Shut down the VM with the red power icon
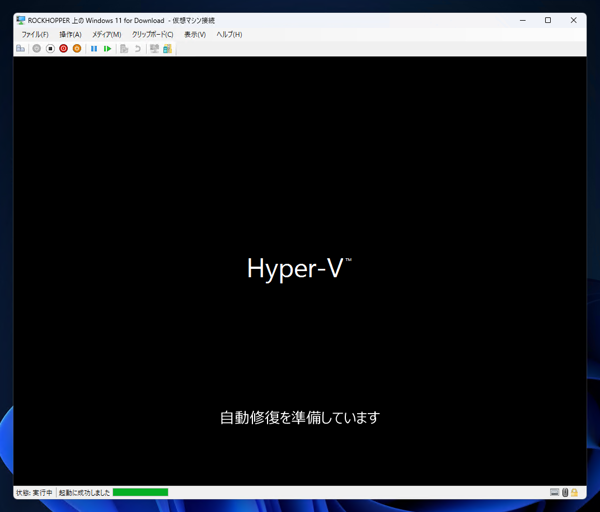The image size is (600, 512). pos(64,49)
